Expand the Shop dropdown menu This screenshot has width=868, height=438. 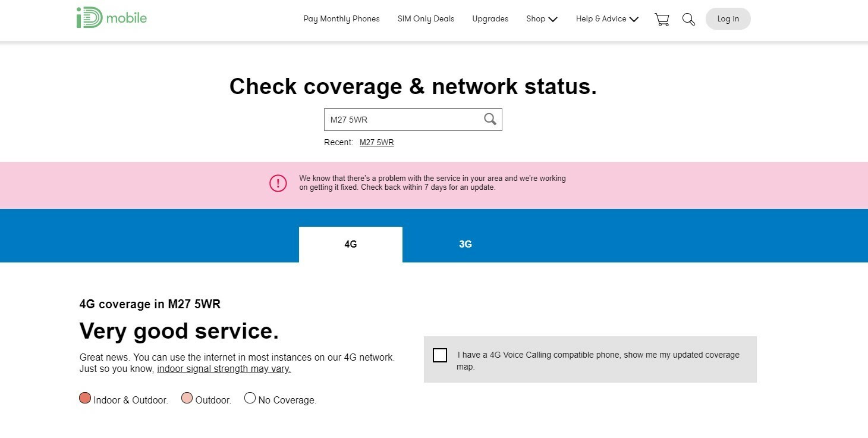[542, 19]
